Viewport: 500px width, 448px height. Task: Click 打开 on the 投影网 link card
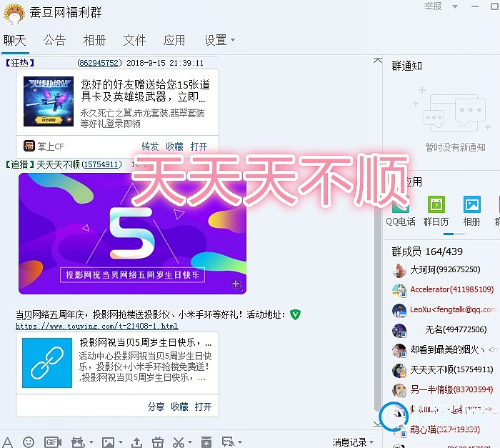[x=203, y=407]
